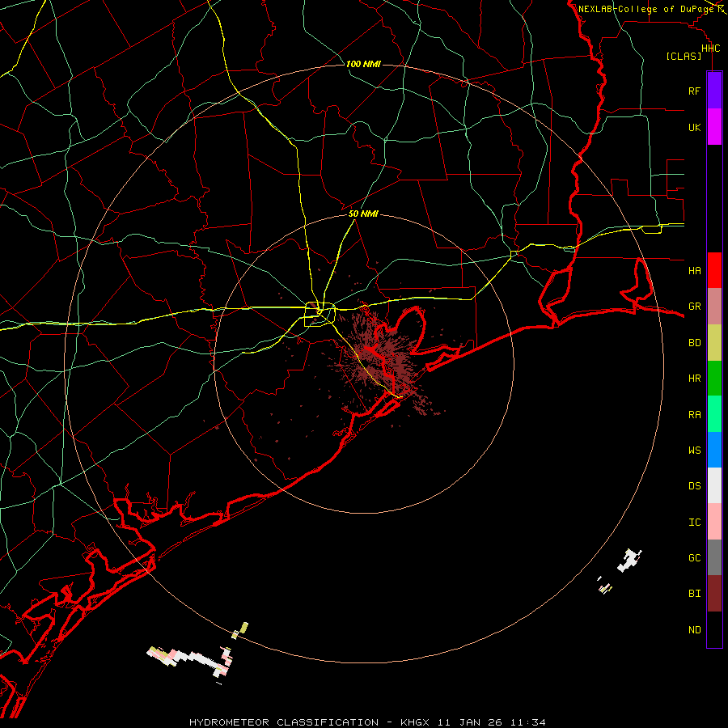728x728 pixels.
Task: Click the HA legend label
Action: 695,270
